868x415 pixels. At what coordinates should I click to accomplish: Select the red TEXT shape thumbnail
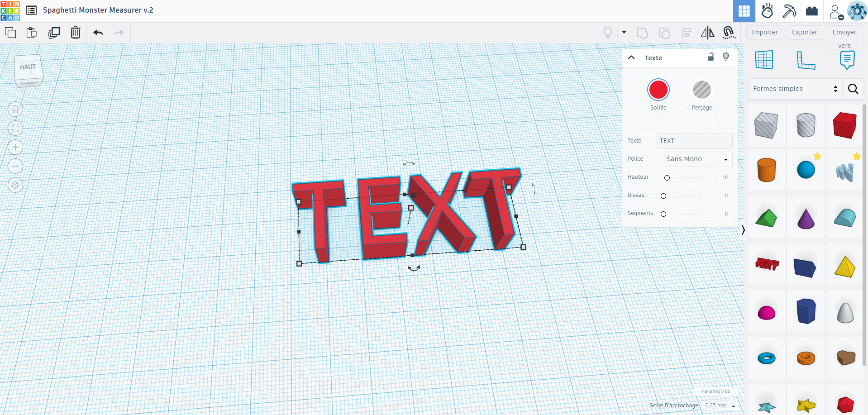click(767, 263)
